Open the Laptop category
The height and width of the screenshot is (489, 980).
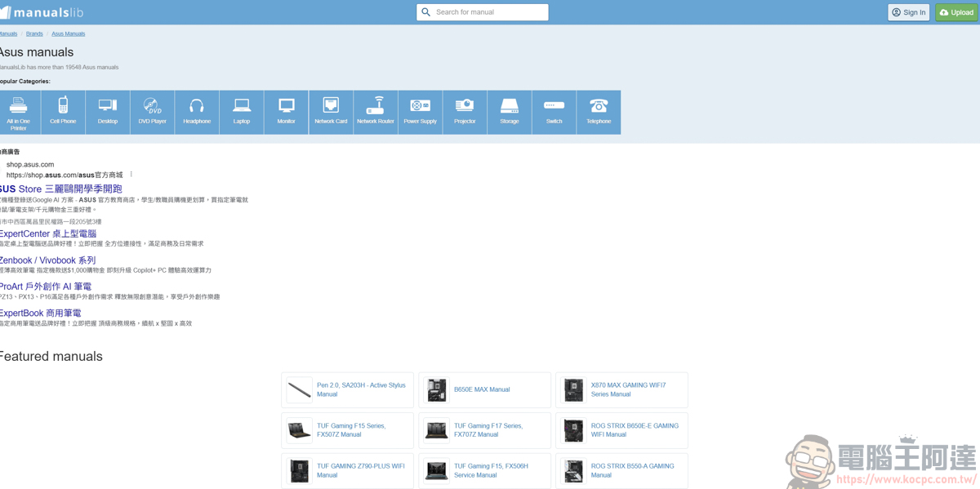242,113
